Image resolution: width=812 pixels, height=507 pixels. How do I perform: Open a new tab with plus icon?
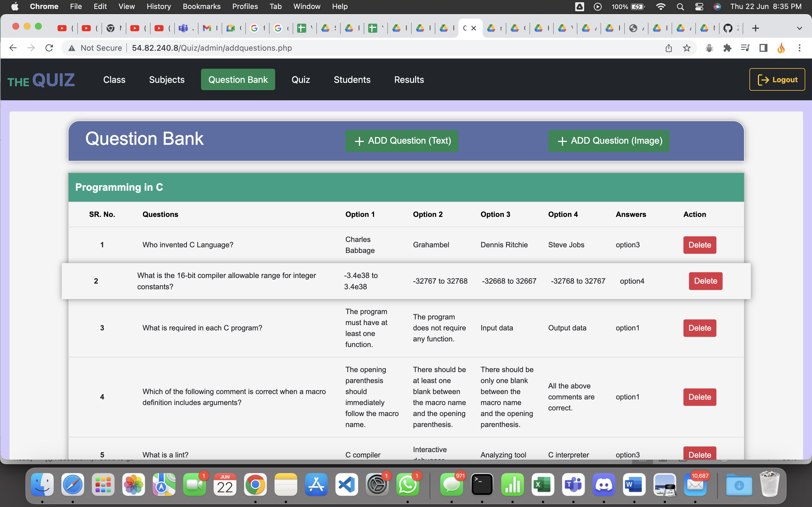pos(755,28)
